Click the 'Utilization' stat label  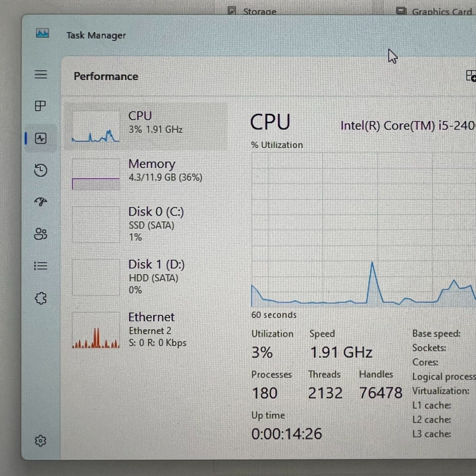(272, 334)
